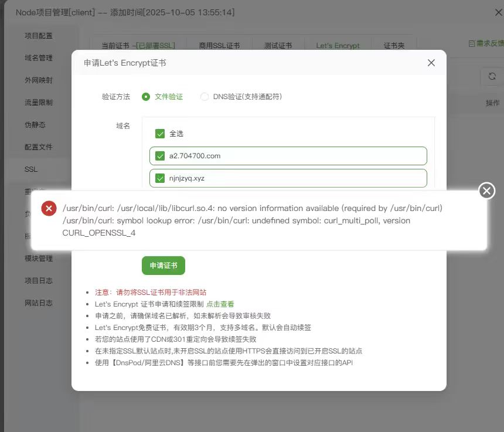Open the 测试证书 tab

[x=278, y=45]
